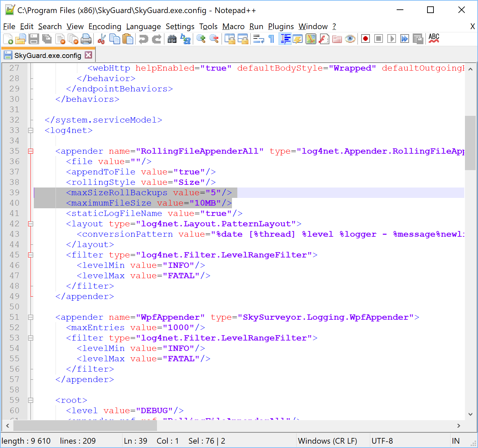The image size is (478, 448).
Task: Click the Redo arrow icon
Action: (x=156, y=39)
